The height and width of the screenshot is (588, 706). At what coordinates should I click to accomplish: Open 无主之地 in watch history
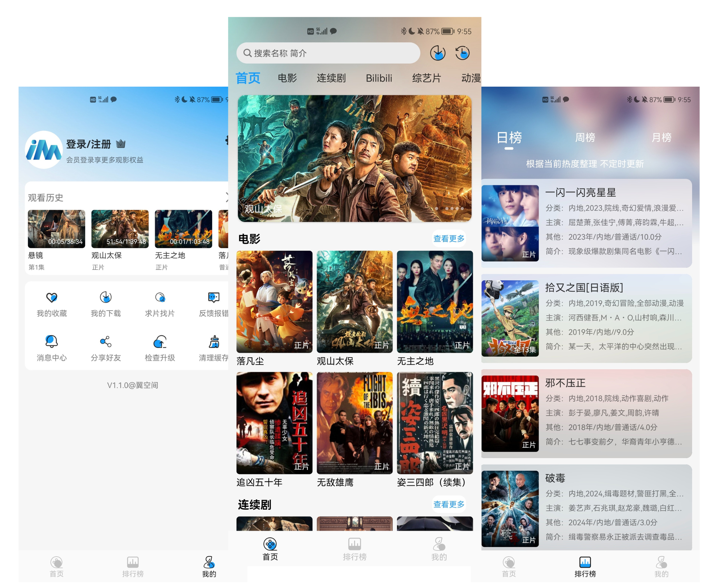tap(184, 229)
